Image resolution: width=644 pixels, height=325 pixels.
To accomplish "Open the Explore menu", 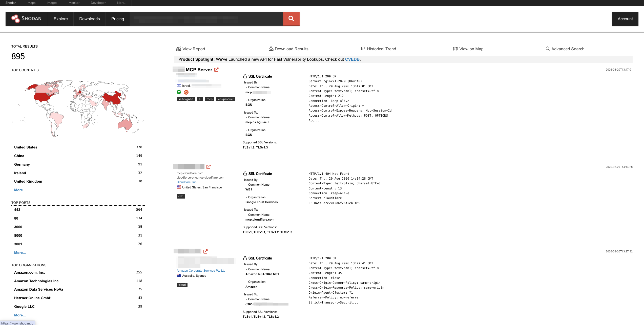I will pyautogui.click(x=61, y=19).
